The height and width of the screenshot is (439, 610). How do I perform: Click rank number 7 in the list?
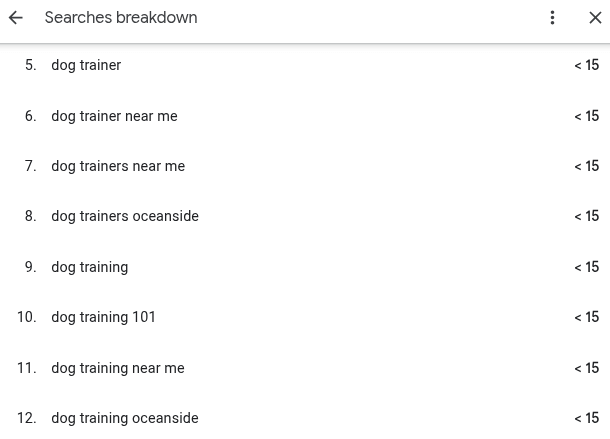pyautogui.click(x=30, y=166)
